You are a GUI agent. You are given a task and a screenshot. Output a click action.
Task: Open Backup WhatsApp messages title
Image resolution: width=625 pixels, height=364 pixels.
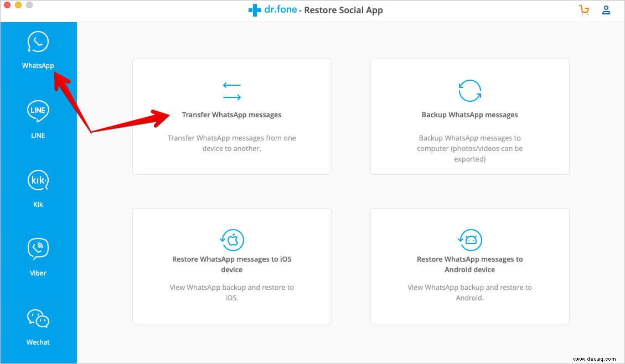click(x=469, y=115)
